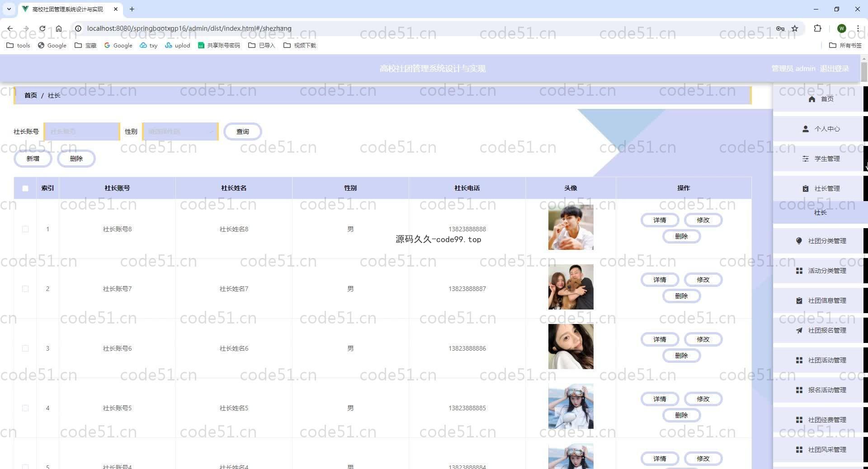
Task: Check the row checkbox for 社长账号8
Action: [x=25, y=229]
